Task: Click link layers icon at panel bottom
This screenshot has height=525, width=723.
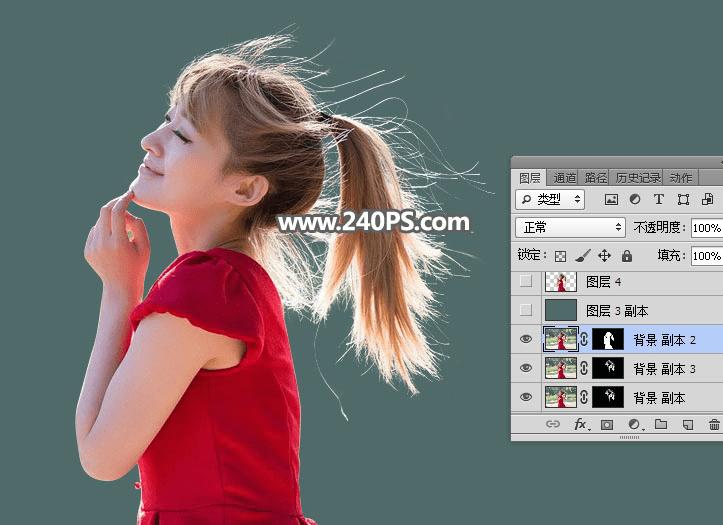Action: pos(552,424)
